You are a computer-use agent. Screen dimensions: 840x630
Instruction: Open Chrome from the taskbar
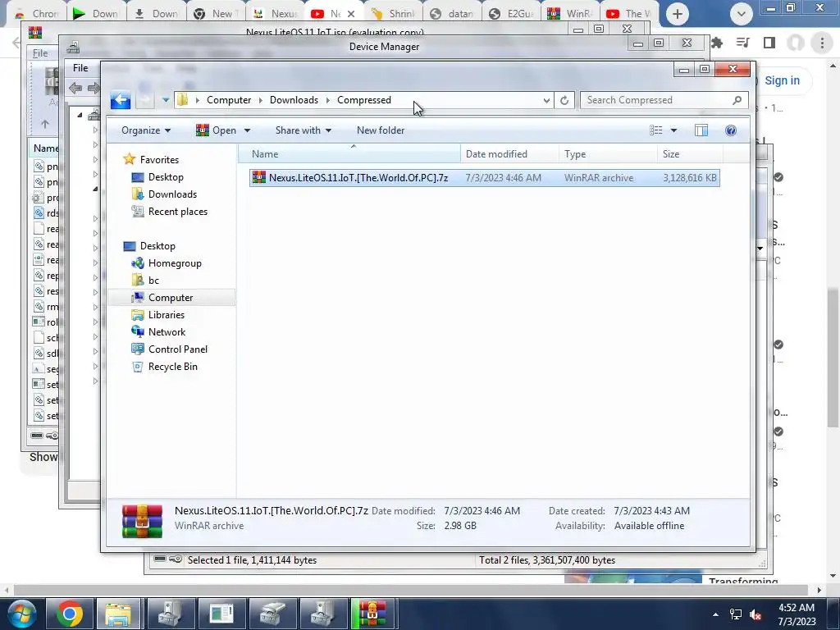(70, 614)
